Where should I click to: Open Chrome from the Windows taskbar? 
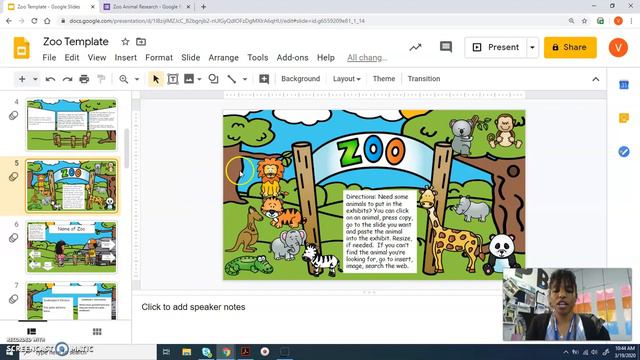(226, 351)
